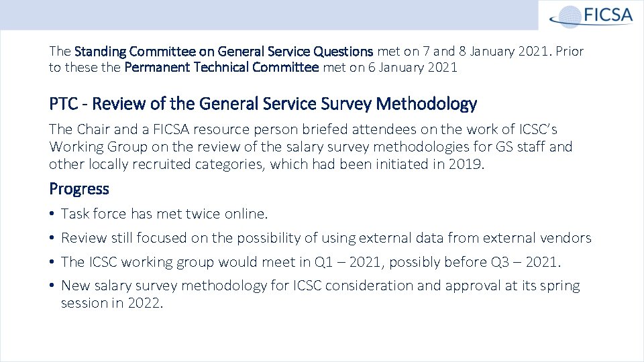Click the bullet dot before 'New salary survey'
The width and height of the screenshot is (644, 362).
tap(52, 286)
